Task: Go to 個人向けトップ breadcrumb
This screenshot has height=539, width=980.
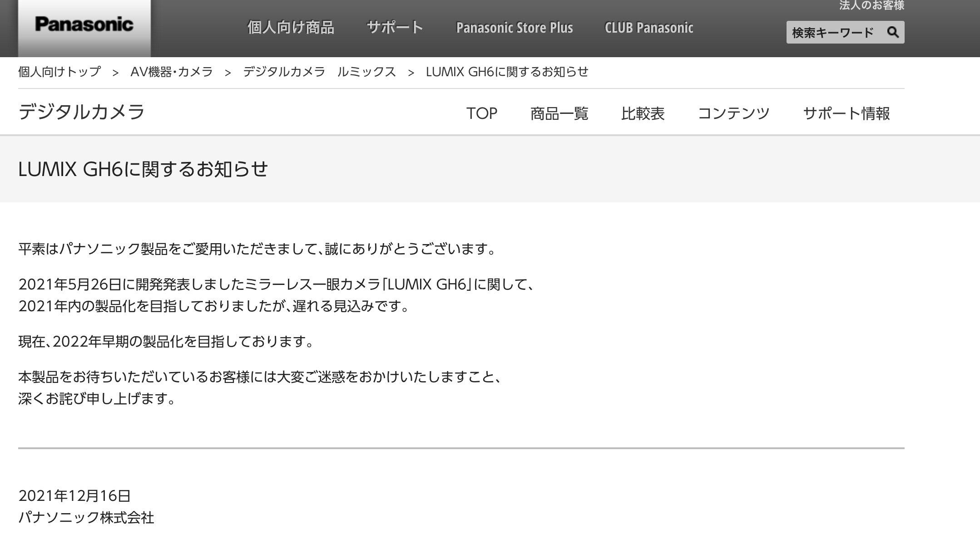Action: click(59, 72)
